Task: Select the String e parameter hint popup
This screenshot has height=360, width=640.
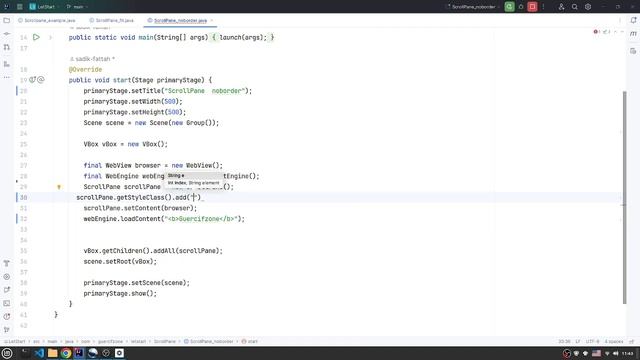Action: pyautogui.click(x=193, y=176)
